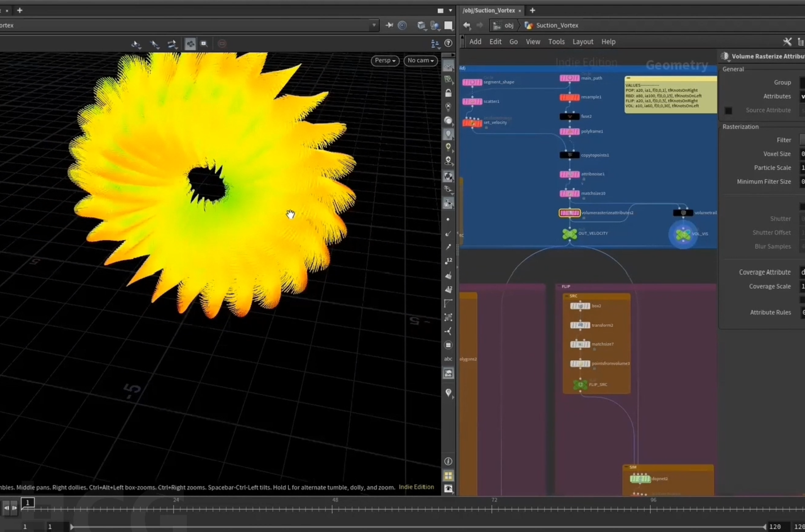This screenshot has height=532, width=805.
Task: Open the Persp view dropdown
Action: click(385, 60)
